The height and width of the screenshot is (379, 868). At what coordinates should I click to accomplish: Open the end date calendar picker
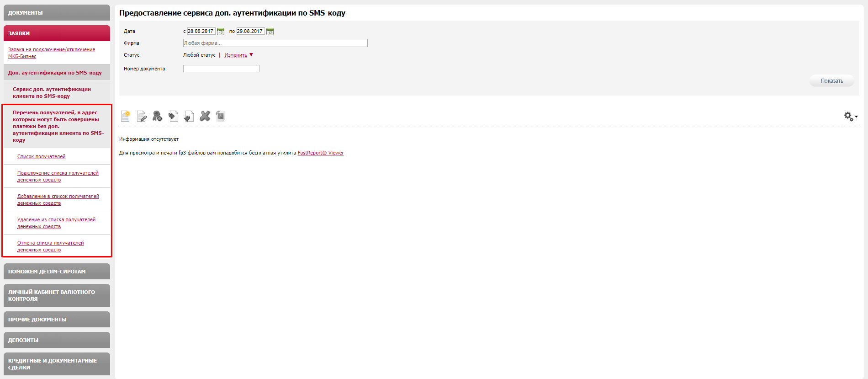270,32
